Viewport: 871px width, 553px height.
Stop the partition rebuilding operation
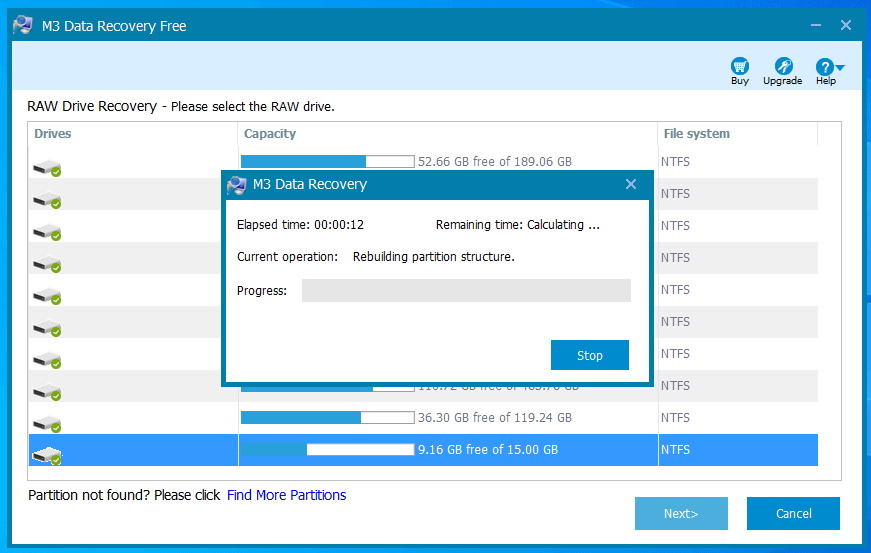(x=589, y=355)
